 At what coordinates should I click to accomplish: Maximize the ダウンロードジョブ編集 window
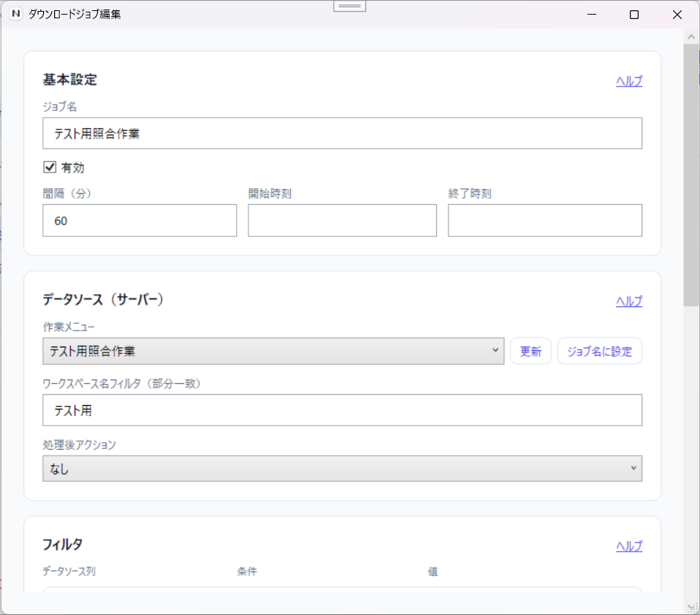pos(634,15)
